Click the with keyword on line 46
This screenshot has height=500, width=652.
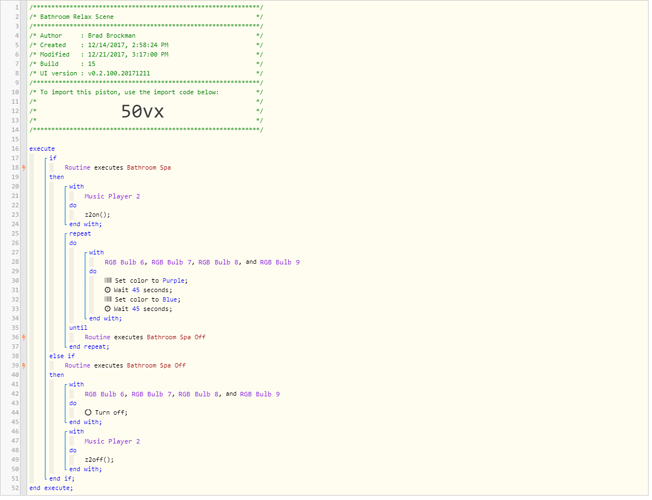(x=77, y=432)
